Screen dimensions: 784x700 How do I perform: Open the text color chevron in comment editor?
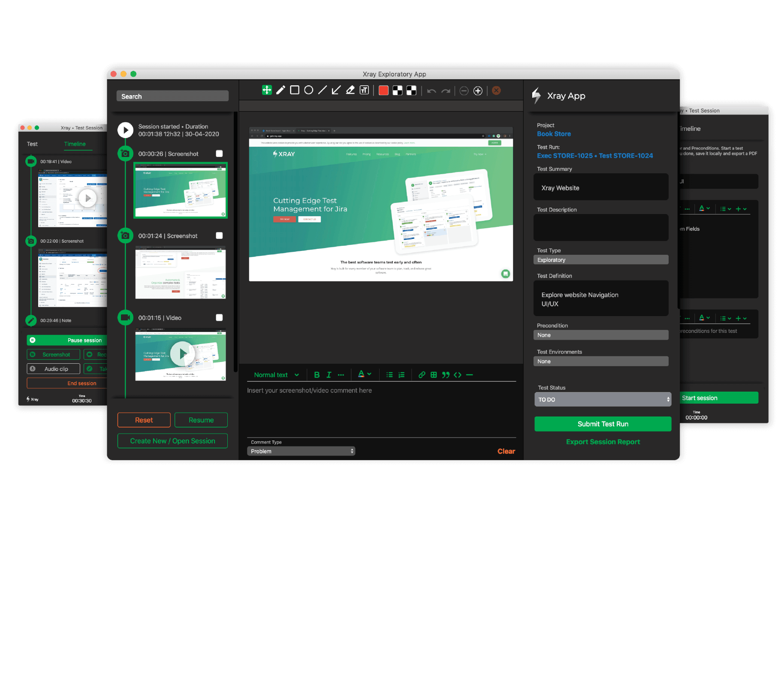[x=369, y=374]
